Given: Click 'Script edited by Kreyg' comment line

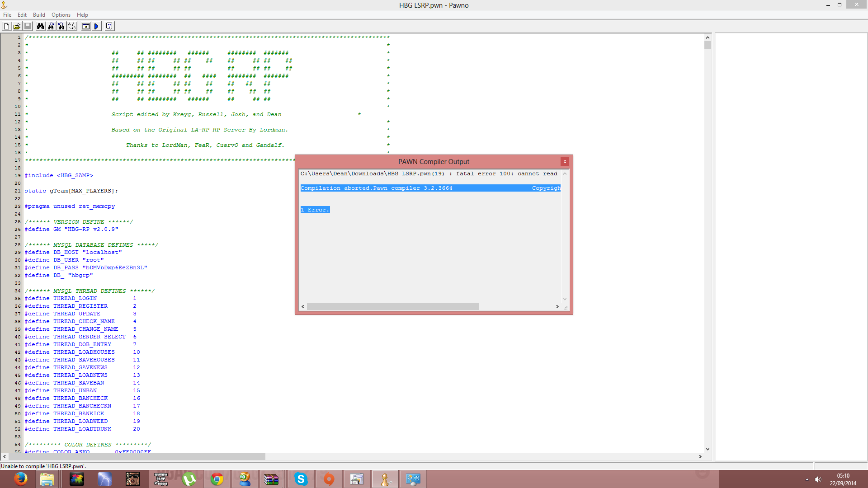Looking at the screenshot, I should point(196,115).
